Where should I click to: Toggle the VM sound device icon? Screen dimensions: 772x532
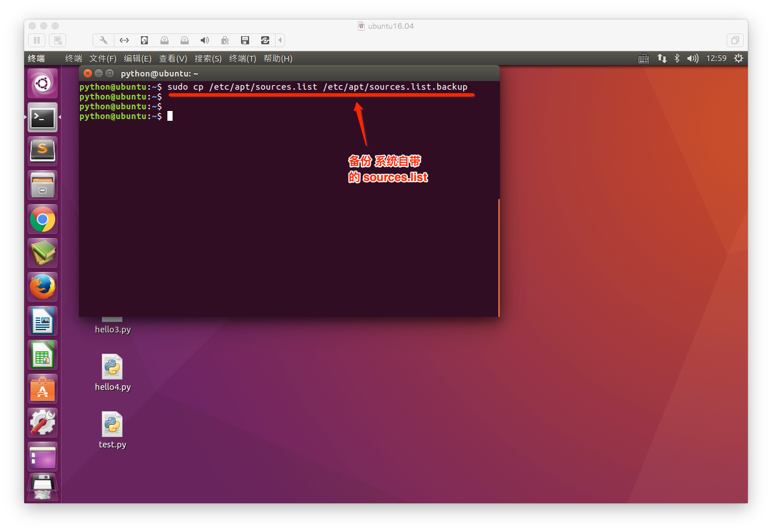click(x=204, y=40)
